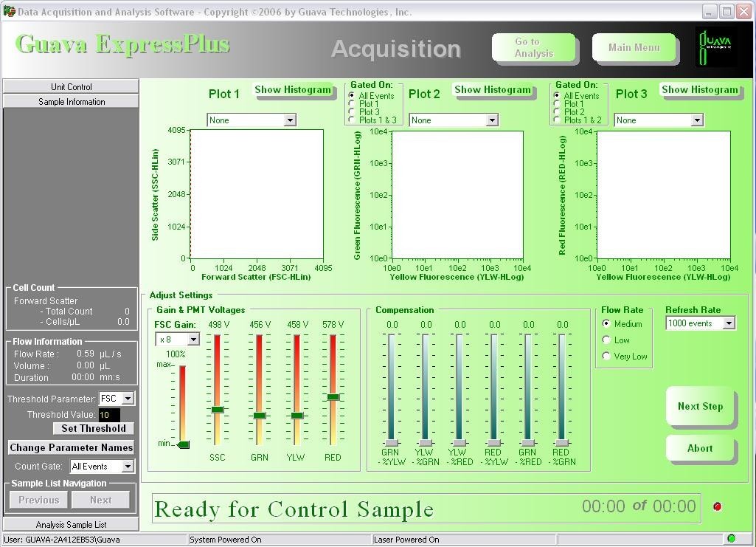The height and width of the screenshot is (547, 756).
Task: Click the 'Ready for Control Sample' status text
Action: (294, 509)
